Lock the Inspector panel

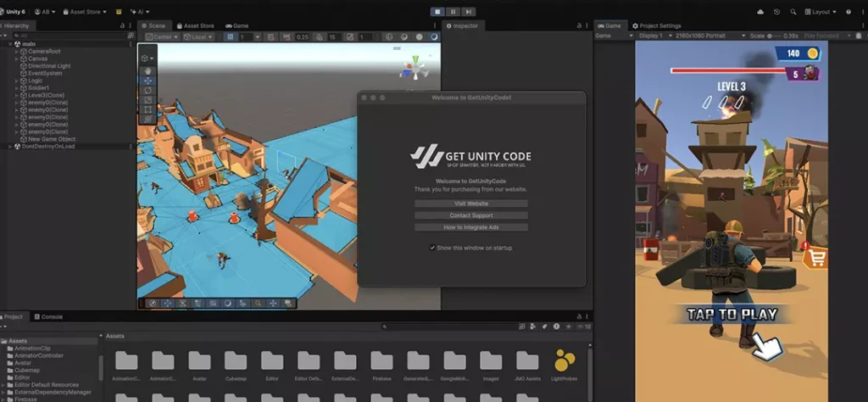(x=579, y=25)
